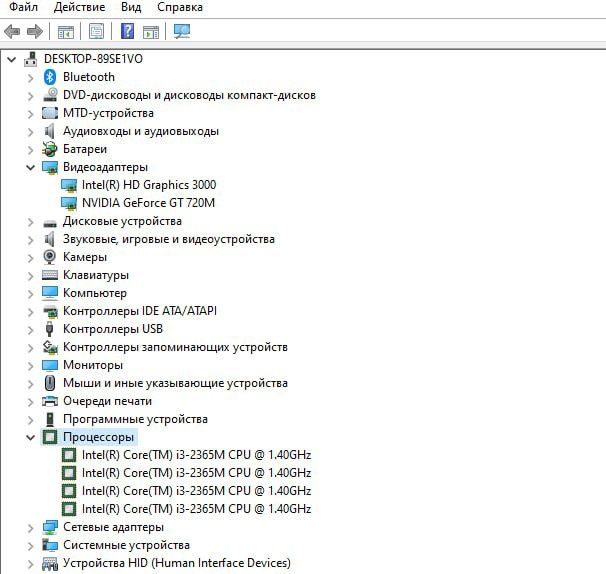Select Мыши и иные указывающие устройства label

tap(175, 383)
